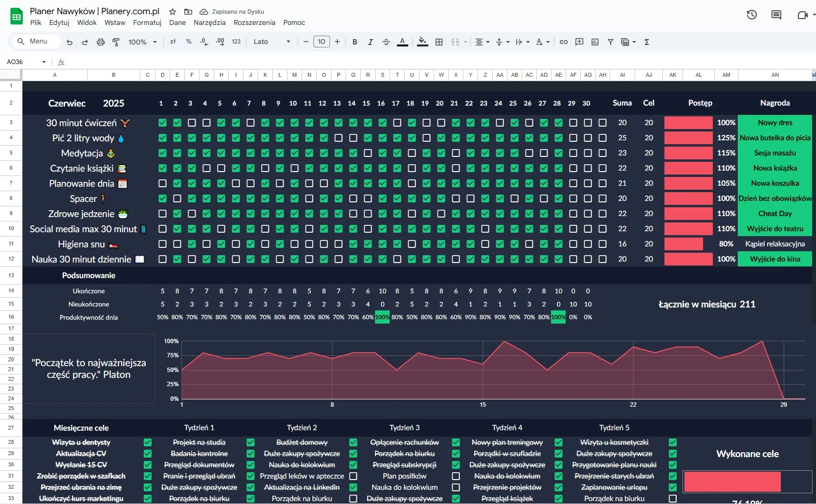
Task: Toggle the Wizyta u dentysty goal checkbox
Action: [x=148, y=442]
